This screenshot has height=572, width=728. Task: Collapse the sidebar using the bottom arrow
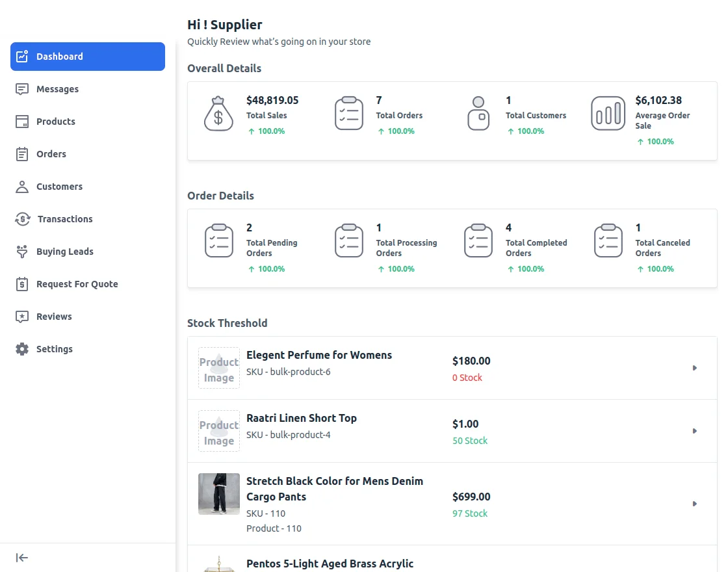(x=21, y=557)
